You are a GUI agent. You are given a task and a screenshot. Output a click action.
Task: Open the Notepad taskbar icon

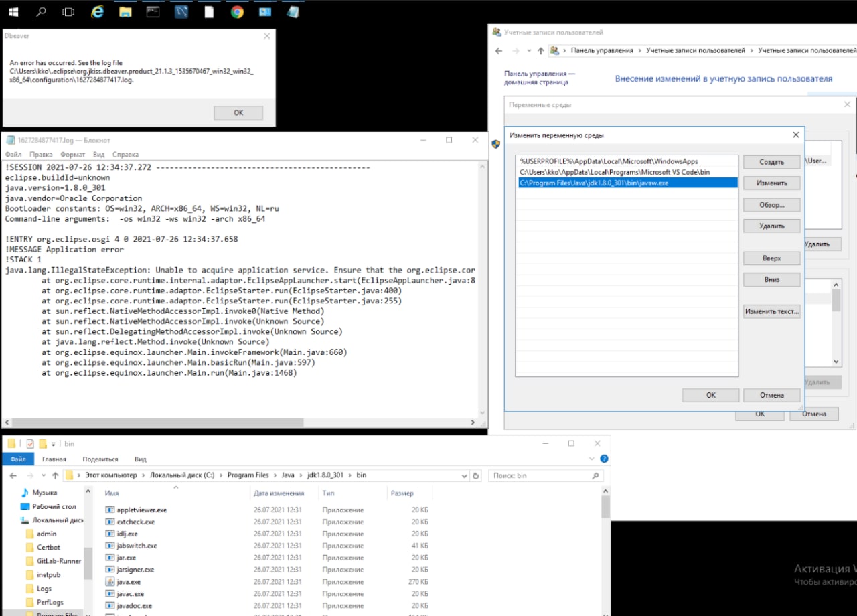[293, 11]
